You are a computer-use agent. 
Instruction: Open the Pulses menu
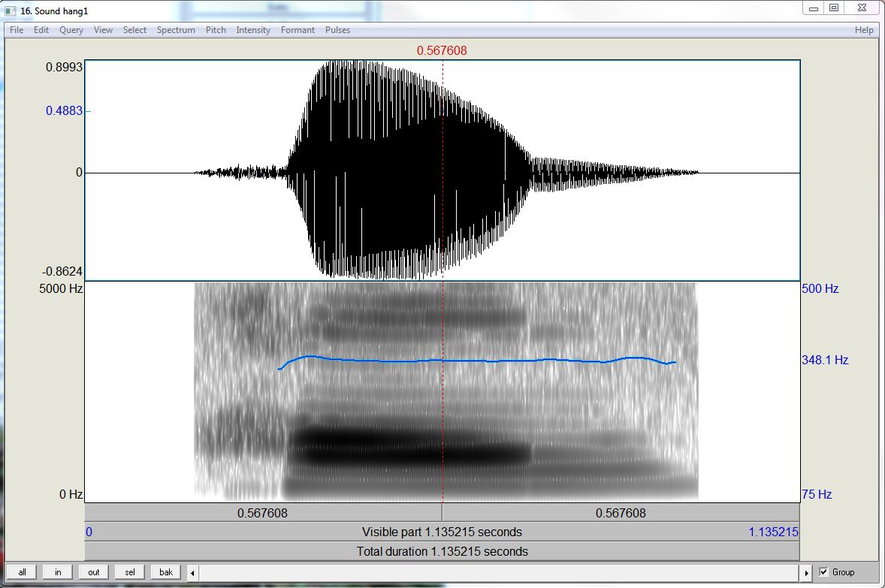(x=337, y=30)
